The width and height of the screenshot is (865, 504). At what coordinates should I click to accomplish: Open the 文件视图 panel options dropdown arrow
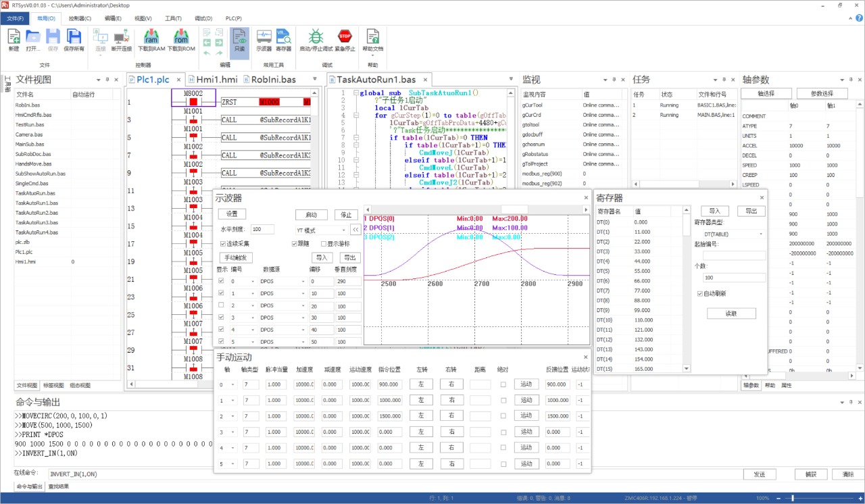click(100, 80)
